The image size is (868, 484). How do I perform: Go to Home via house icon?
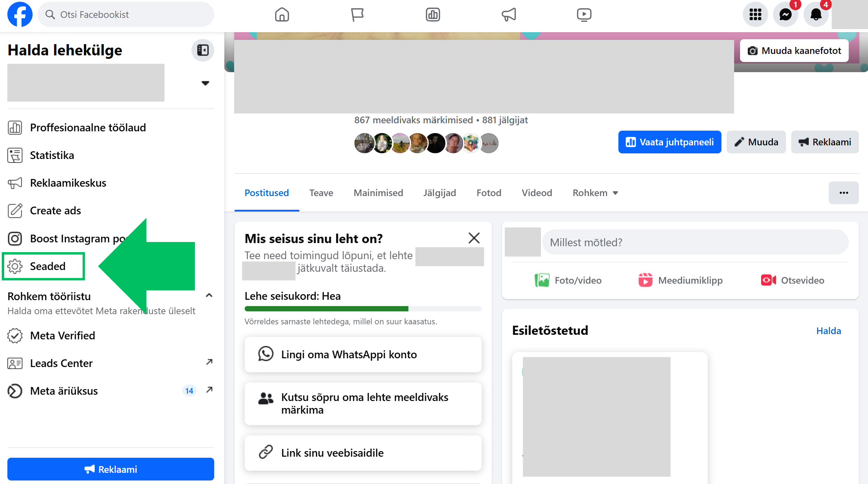pos(282,14)
